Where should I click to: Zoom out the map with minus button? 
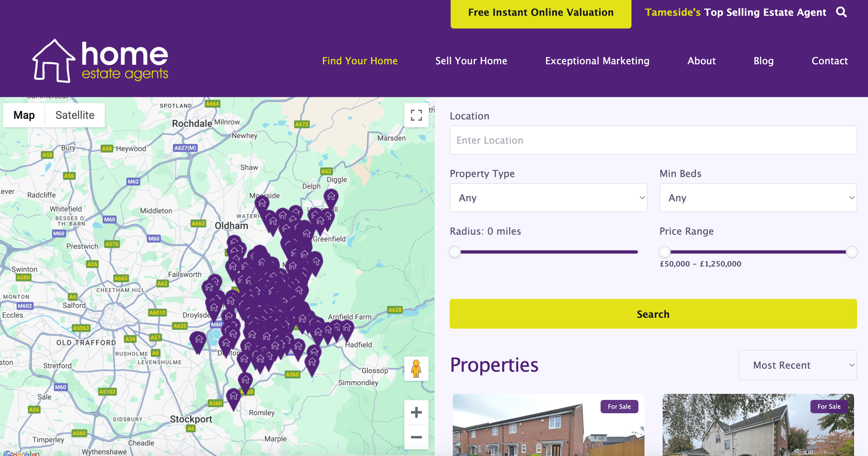point(416,438)
